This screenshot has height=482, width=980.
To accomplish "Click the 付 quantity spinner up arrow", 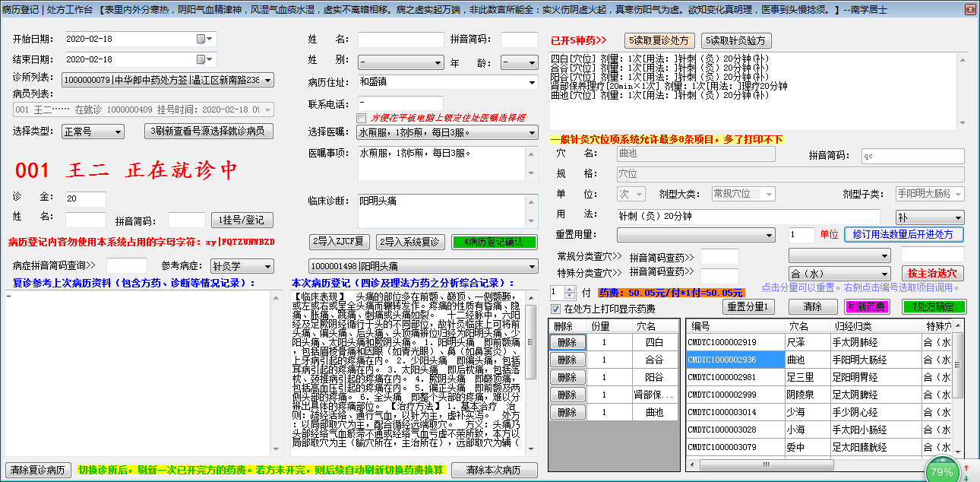I will pos(571,289).
